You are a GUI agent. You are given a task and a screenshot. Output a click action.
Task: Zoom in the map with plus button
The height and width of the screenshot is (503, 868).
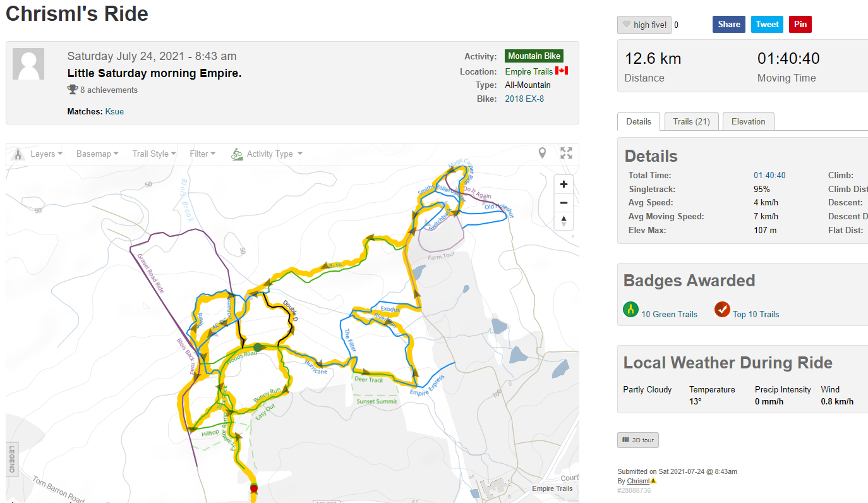[x=564, y=185]
